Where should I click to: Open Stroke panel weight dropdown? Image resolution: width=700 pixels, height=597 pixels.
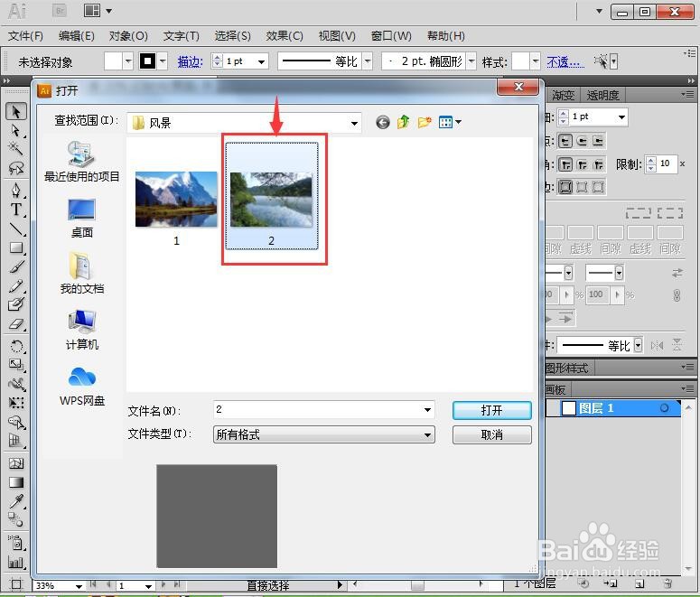point(621,117)
